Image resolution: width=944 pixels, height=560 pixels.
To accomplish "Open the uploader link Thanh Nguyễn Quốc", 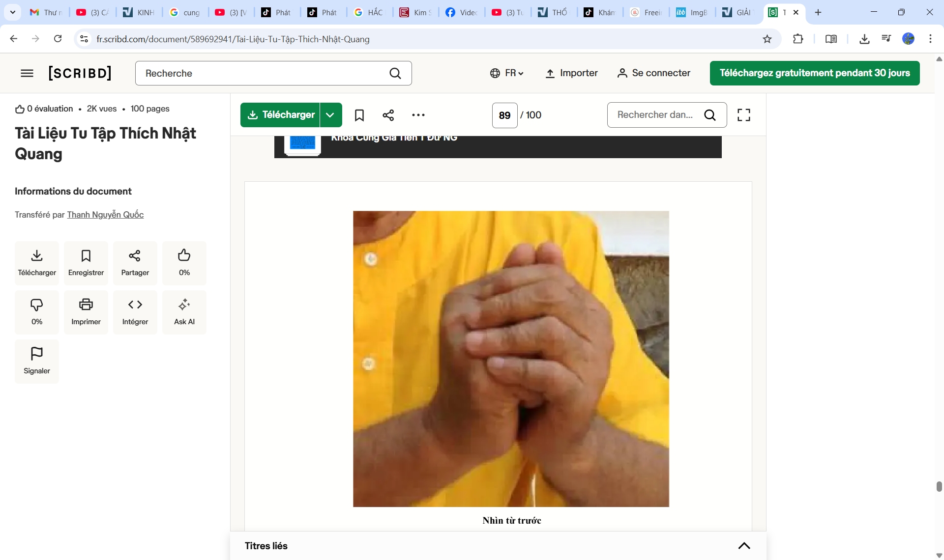I will (105, 215).
